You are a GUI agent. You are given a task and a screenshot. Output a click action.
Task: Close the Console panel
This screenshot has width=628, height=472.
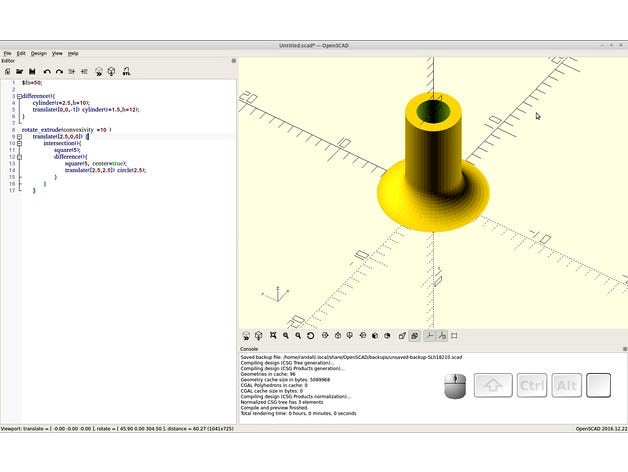tap(625, 349)
